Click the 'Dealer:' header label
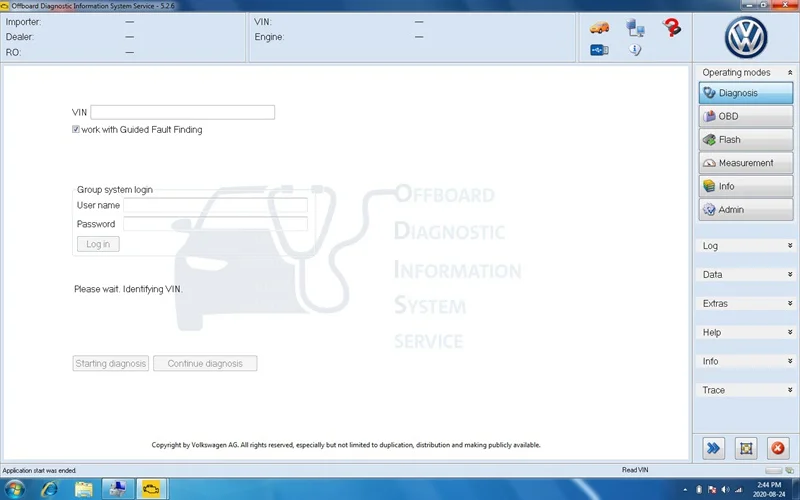 click(x=20, y=37)
